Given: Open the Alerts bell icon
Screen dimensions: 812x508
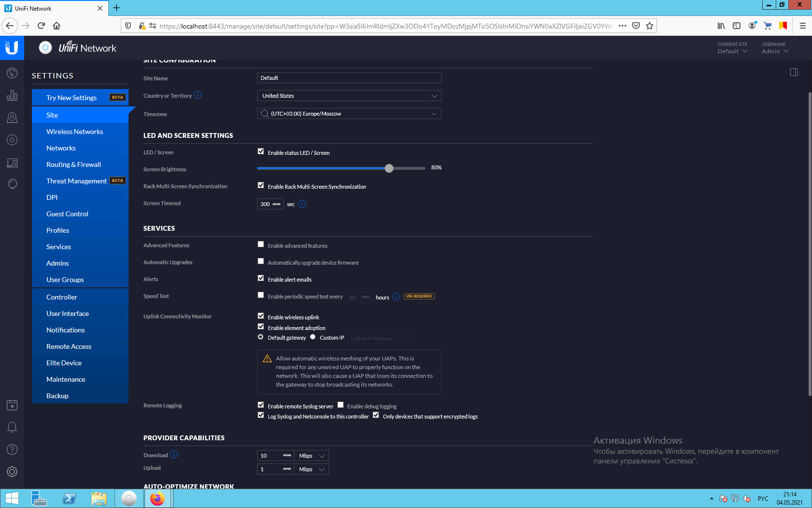Looking at the screenshot, I should pyautogui.click(x=12, y=427).
